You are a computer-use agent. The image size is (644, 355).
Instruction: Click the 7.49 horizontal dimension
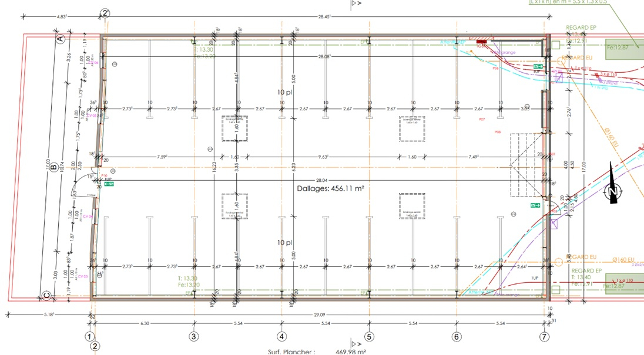point(474,157)
